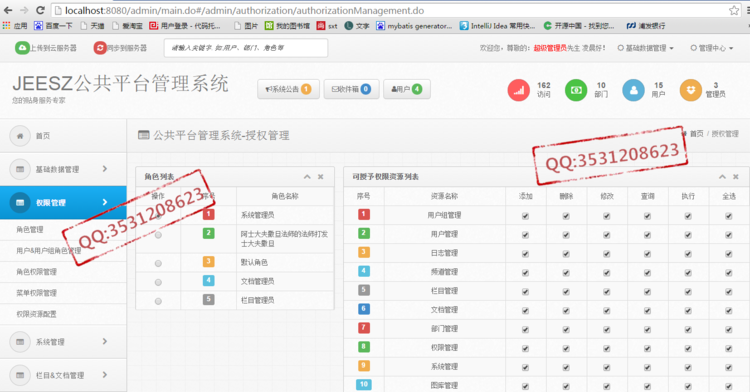Click the round icon beside 系统管理

tap(20, 342)
